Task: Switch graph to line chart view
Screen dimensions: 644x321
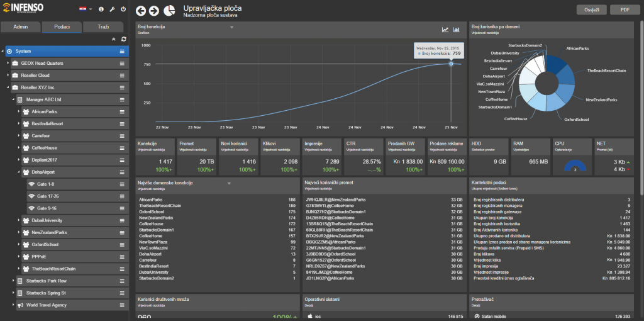Action: click(x=445, y=30)
